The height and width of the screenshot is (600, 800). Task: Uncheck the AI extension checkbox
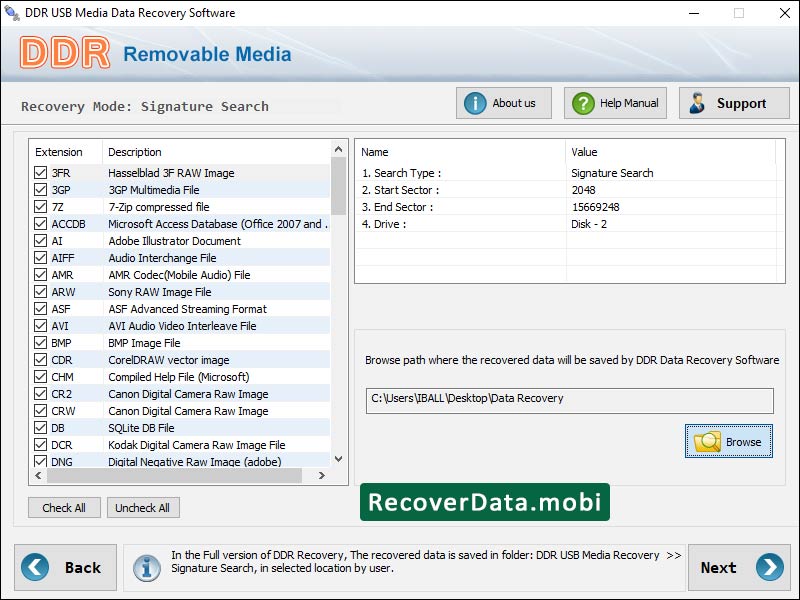pyautogui.click(x=40, y=240)
